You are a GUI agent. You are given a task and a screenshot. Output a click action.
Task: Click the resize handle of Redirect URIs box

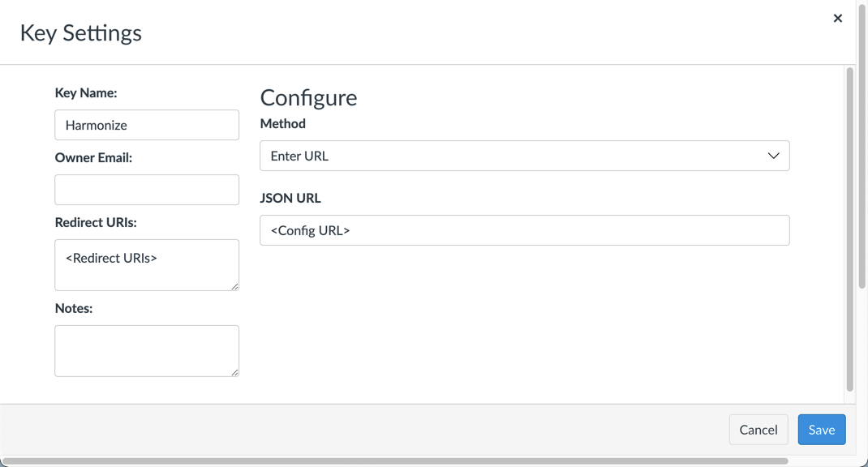pos(235,288)
